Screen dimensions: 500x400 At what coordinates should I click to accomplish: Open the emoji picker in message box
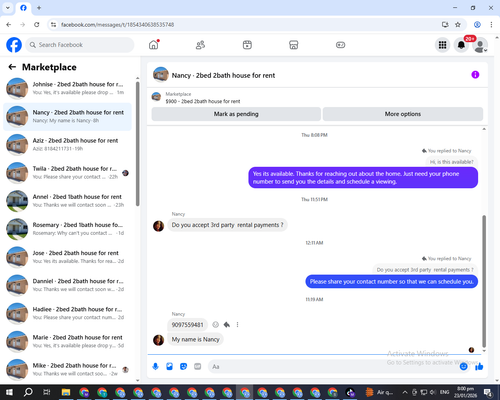[x=463, y=367]
